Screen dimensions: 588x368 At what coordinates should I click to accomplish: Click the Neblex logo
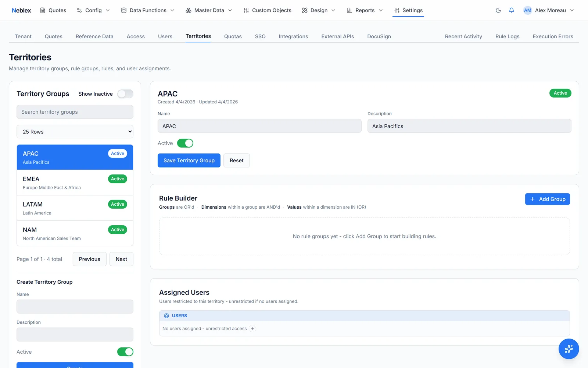tap(21, 10)
